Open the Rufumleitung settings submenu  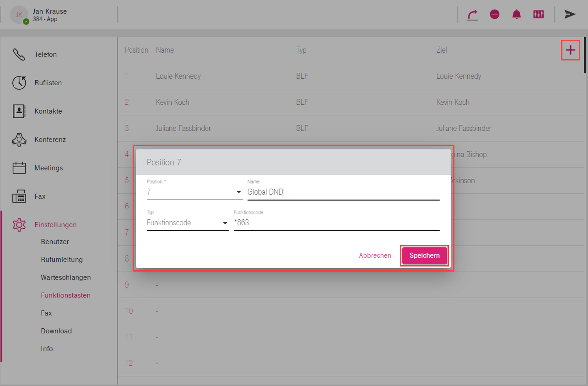click(62, 259)
